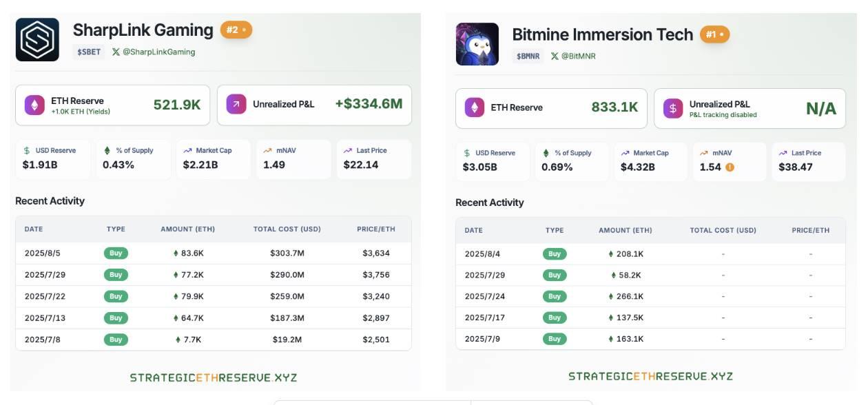The image size is (868, 405).
Task: Click the Buy tag for SharpLink 2025/8/5
Action: click(x=116, y=253)
